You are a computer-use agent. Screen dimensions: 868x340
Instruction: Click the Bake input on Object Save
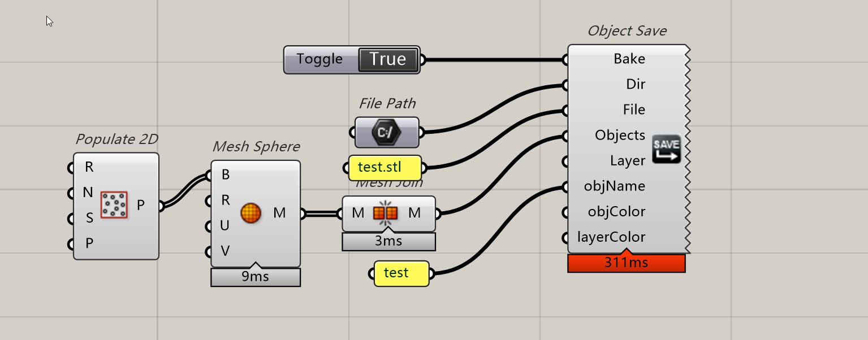629,59
